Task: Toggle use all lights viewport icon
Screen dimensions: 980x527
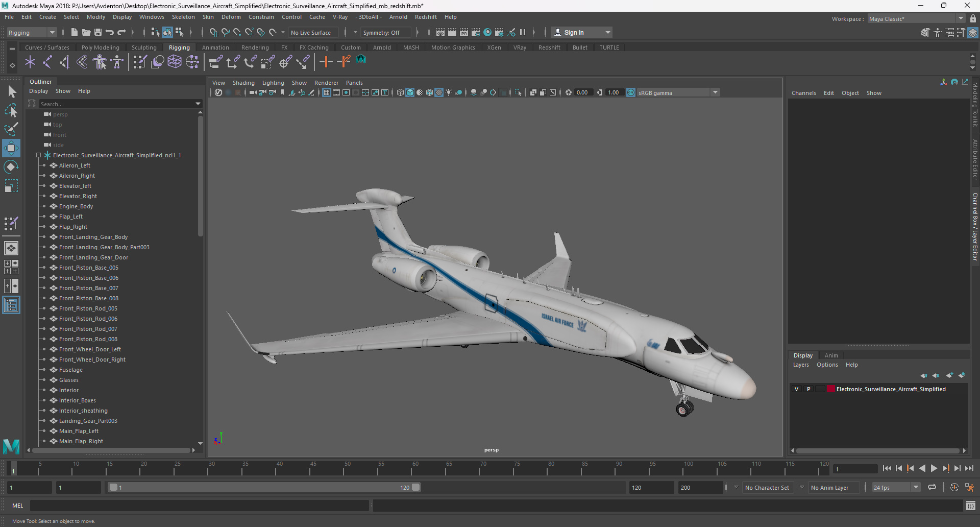Action: pos(449,92)
